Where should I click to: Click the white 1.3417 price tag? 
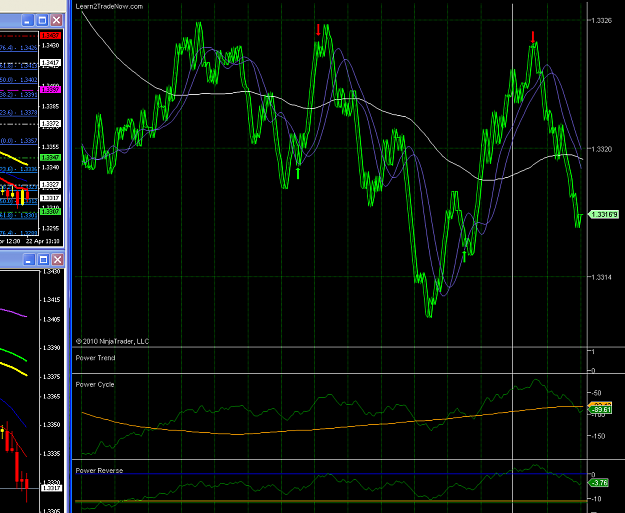click(51, 63)
